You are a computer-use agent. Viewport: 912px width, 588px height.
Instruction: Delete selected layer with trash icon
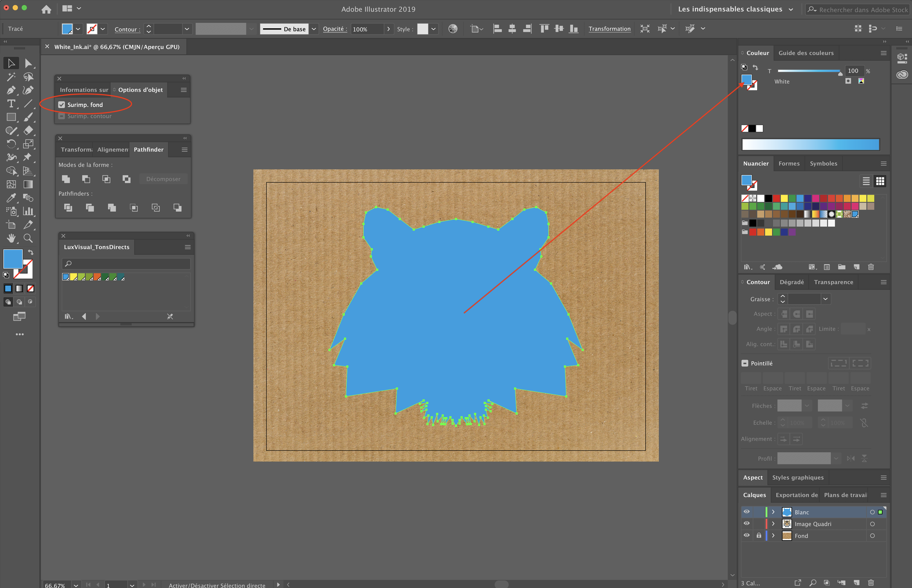870,583
